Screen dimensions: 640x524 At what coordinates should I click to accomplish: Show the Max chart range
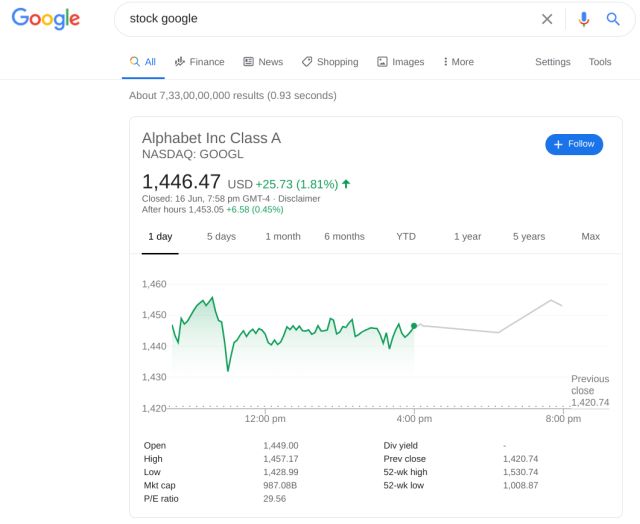coord(590,236)
